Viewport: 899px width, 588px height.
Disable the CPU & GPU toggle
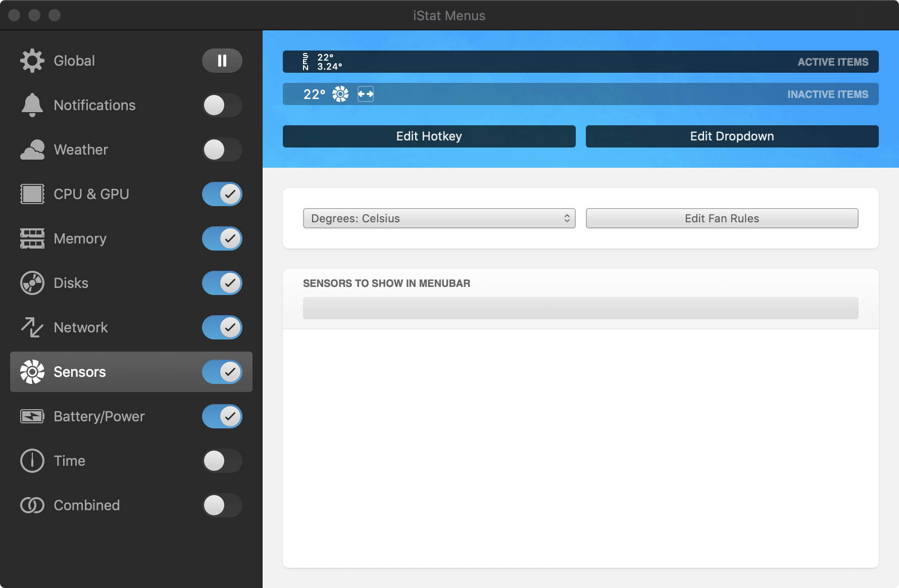pos(222,194)
